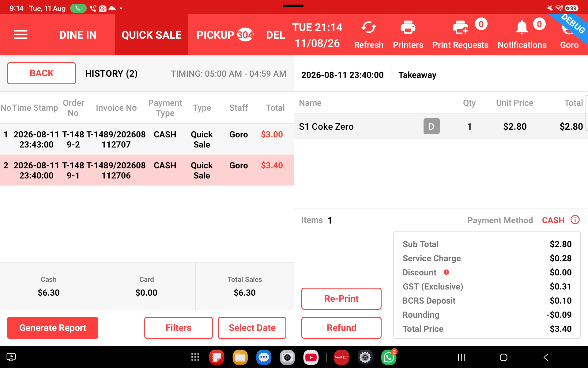The height and width of the screenshot is (368, 588).
Task: Tap invoice number T-1489/202608112707
Action: 116,139
